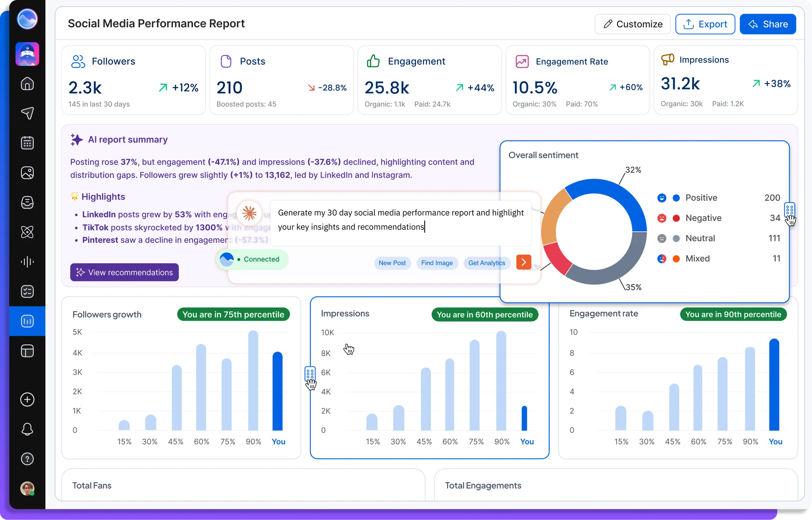Viewport: 812px width, 520px height.
Task: Grab the drag handle on Impressions chart card
Action: tap(310, 374)
